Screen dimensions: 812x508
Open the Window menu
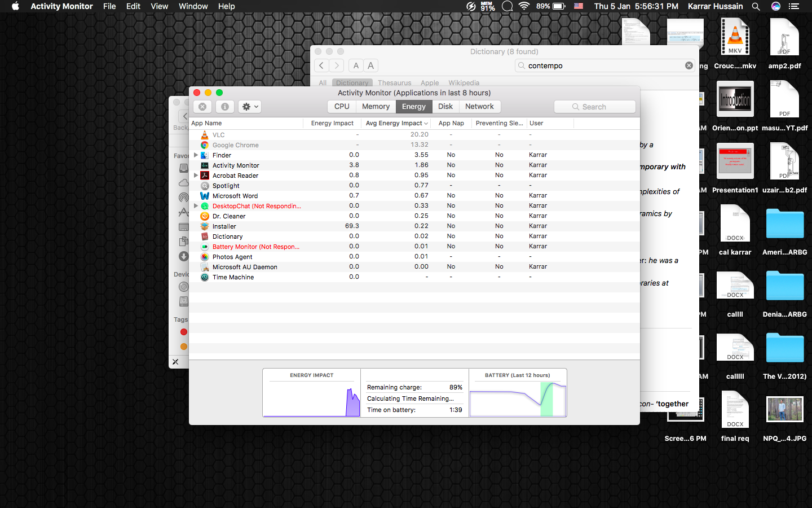(x=193, y=6)
